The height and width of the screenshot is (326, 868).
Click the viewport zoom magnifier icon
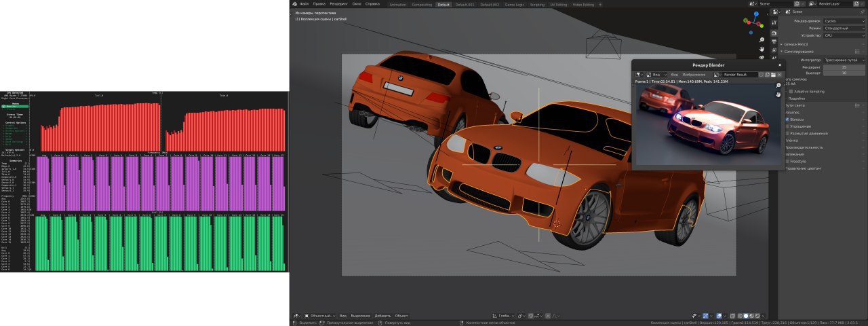pos(762,39)
